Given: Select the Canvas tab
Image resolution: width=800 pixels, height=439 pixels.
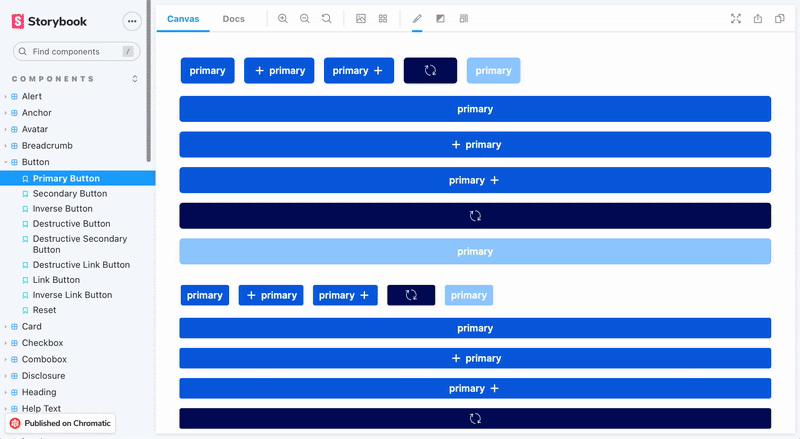Looking at the screenshot, I should 183,19.
